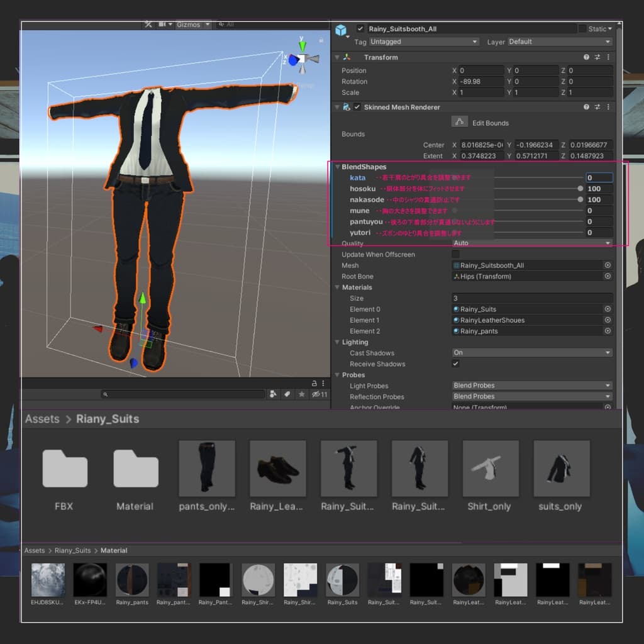Disable the Rainy_Suitsbooth_All active checkbox

point(360,29)
